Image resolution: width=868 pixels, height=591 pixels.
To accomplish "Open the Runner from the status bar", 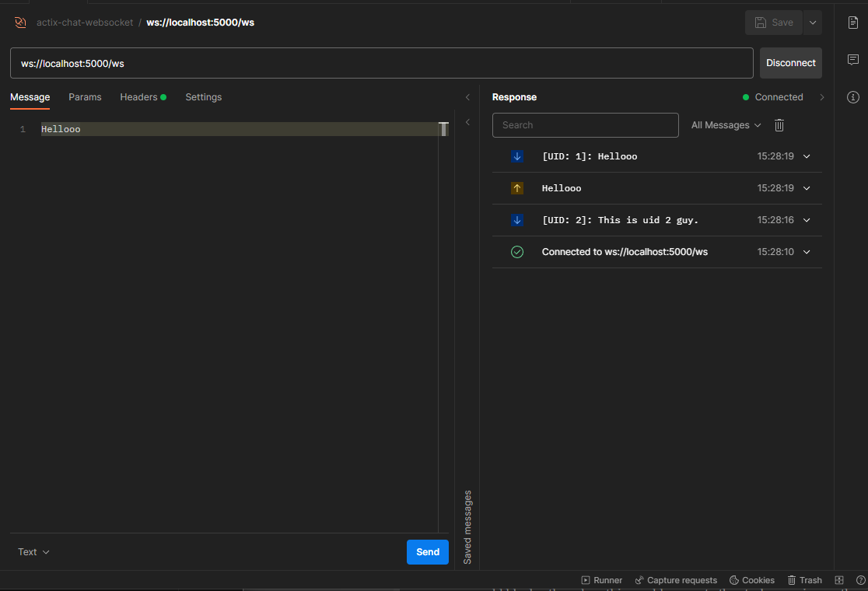I will [x=601, y=580].
